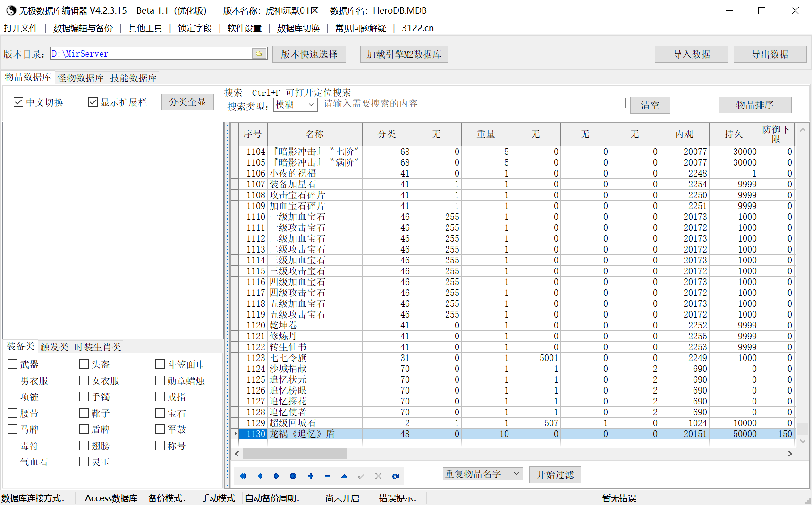
Task: Open 其他工具 menu
Action: (x=145, y=28)
